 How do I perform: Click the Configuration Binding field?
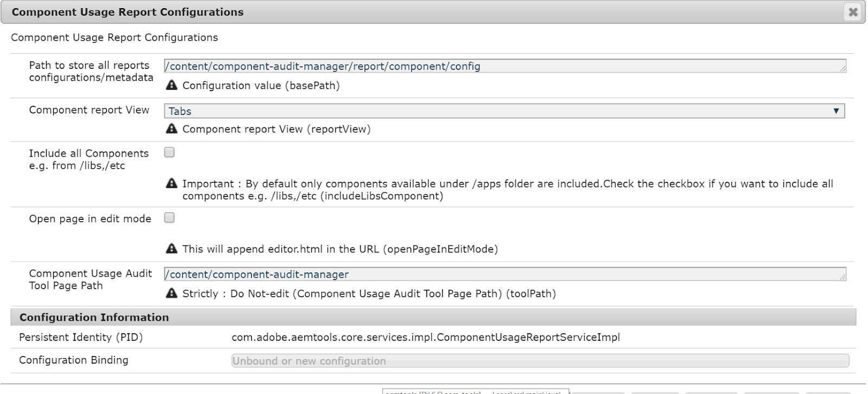pos(540,361)
